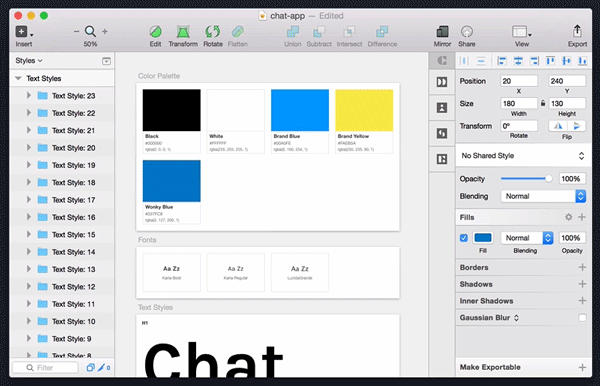
Task: Align layers to top edge
Action: pyautogui.click(x=550, y=61)
